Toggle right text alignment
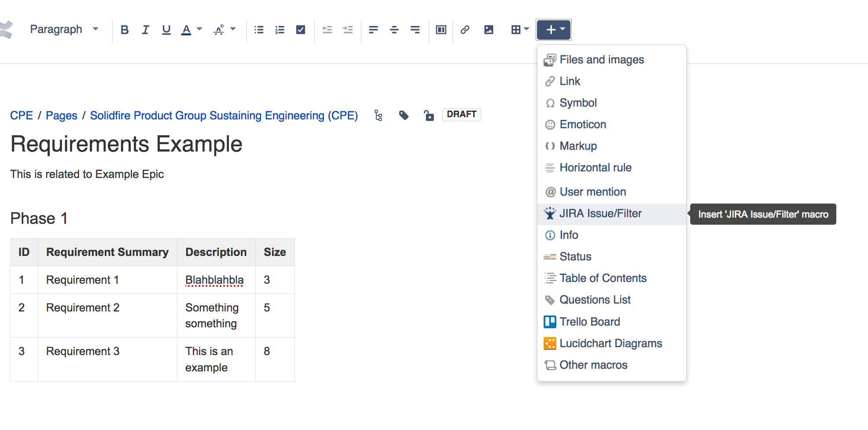868x430 pixels. pos(415,30)
